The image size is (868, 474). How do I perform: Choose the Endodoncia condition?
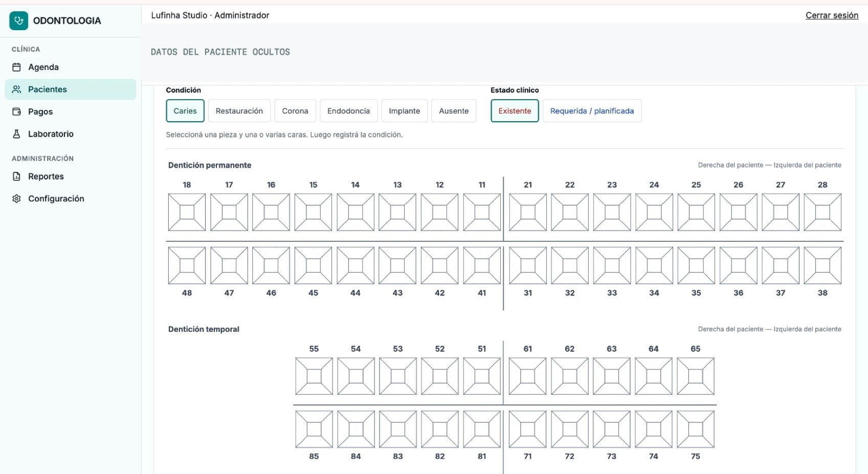click(348, 111)
